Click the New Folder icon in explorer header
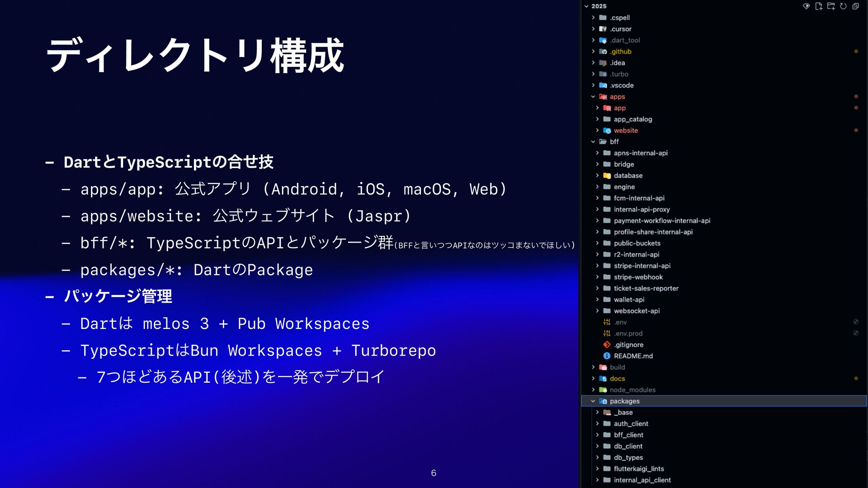Viewport: 868px width, 488px height. (x=830, y=6)
